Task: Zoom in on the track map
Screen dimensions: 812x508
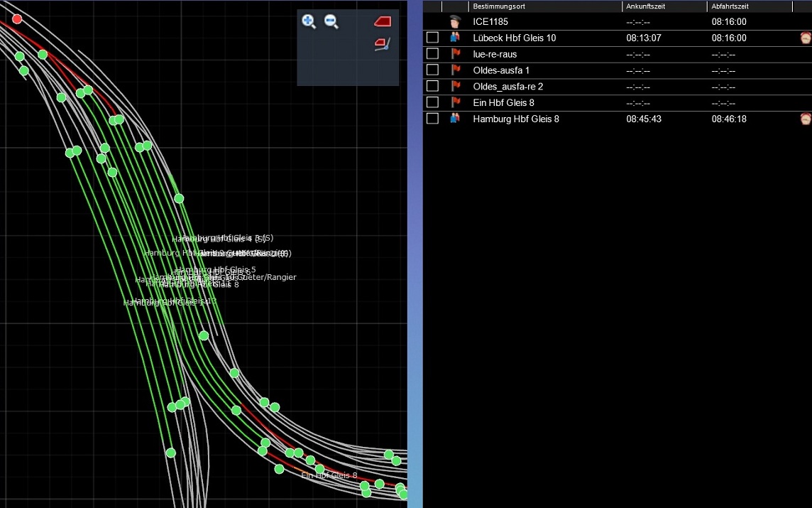Action: tap(309, 21)
